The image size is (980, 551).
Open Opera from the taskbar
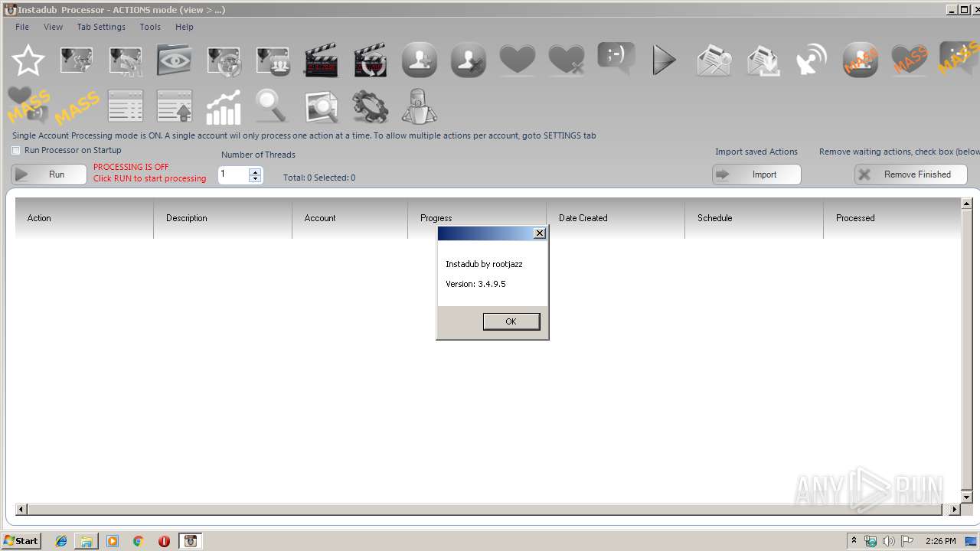click(164, 541)
